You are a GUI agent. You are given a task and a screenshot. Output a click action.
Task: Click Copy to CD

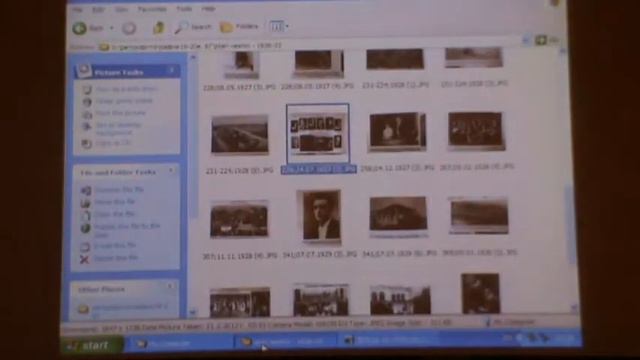113,143
